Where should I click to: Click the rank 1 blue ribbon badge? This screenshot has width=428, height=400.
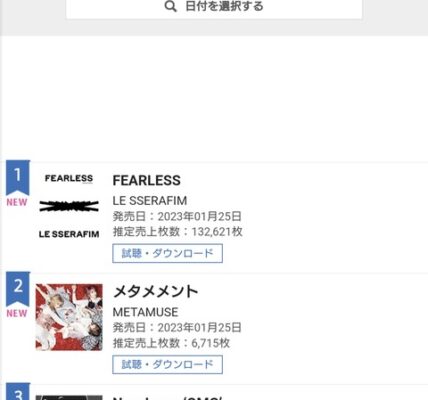pyautogui.click(x=18, y=177)
